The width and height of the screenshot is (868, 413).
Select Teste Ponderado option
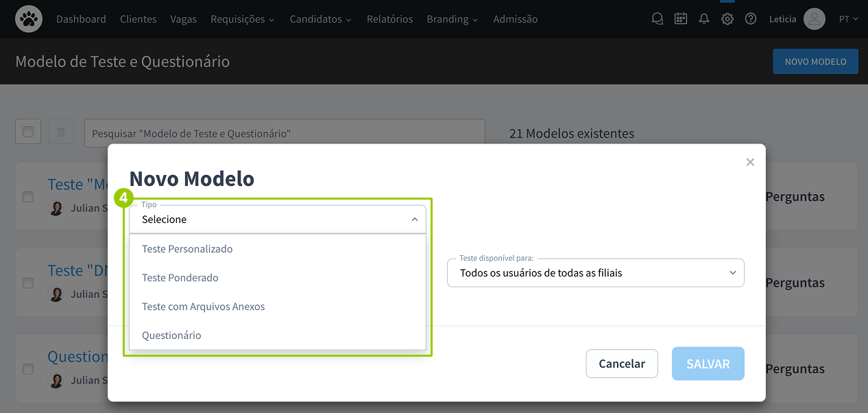pos(180,278)
